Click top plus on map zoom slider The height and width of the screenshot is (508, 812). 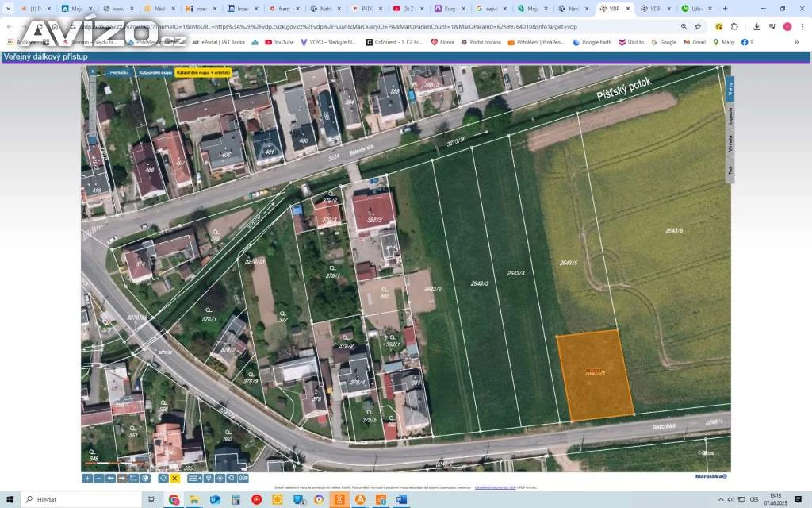pos(92,72)
